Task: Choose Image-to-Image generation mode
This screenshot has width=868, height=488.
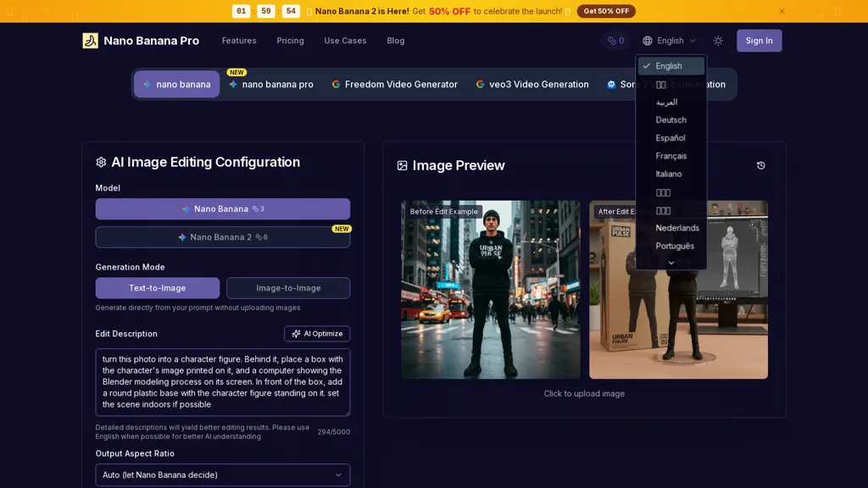Action: pos(288,288)
